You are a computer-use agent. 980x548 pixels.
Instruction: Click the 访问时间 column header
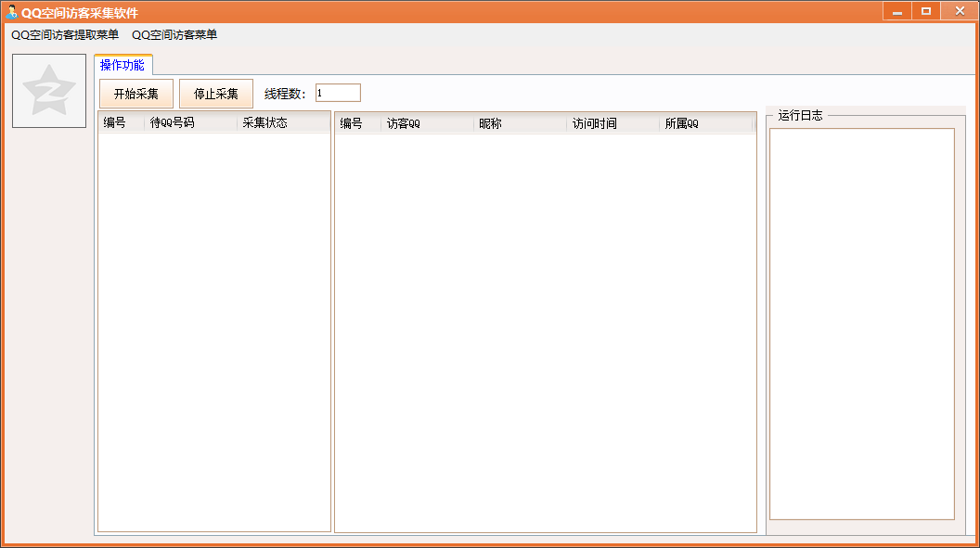612,123
